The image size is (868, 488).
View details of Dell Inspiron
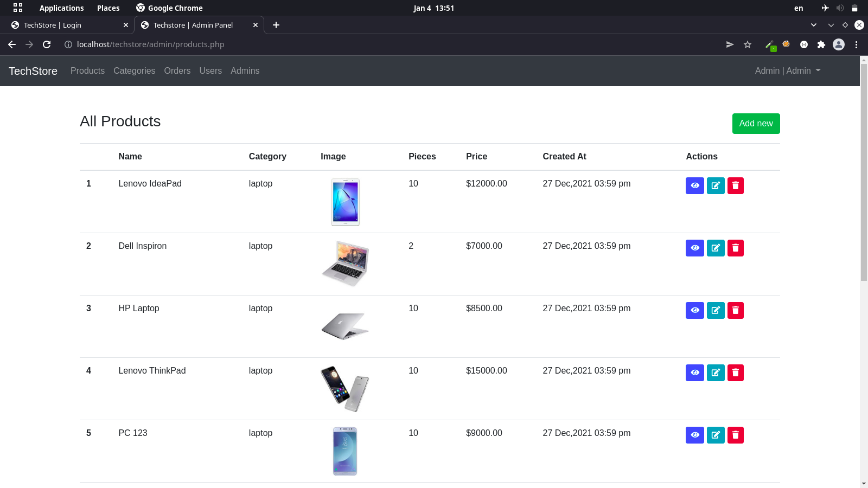tap(694, 248)
